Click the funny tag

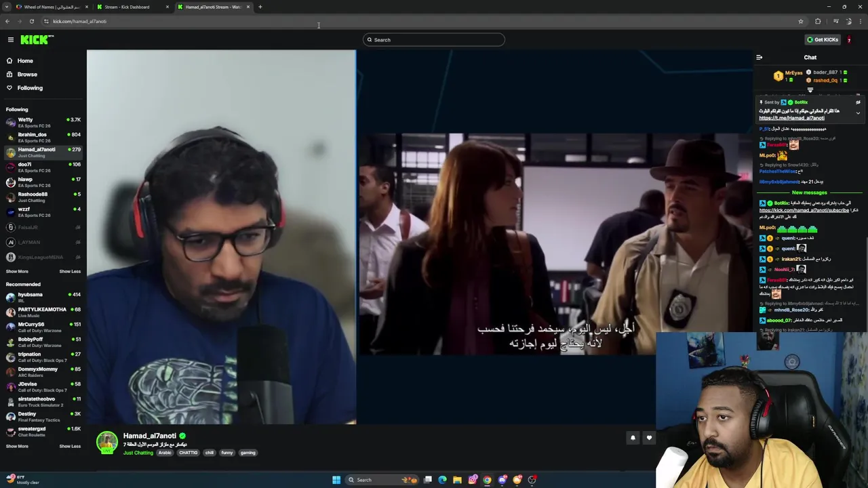[x=227, y=453]
